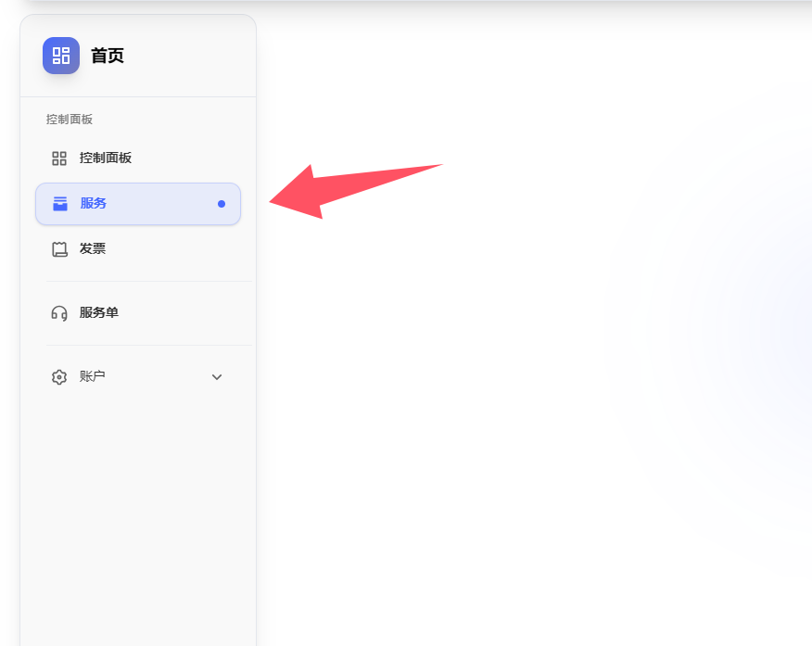Click the 发票 receipt icon
This screenshot has width=812, height=646.
coord(59,249)
